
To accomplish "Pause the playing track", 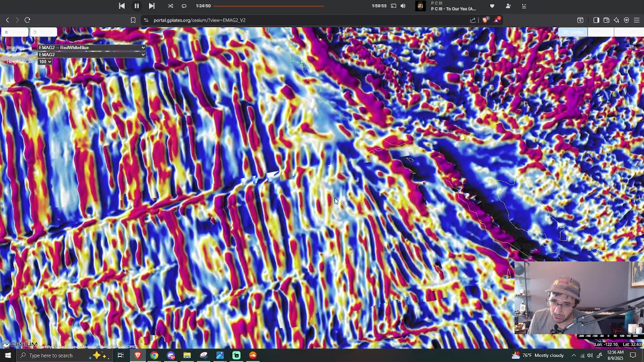I will [136, 6].
